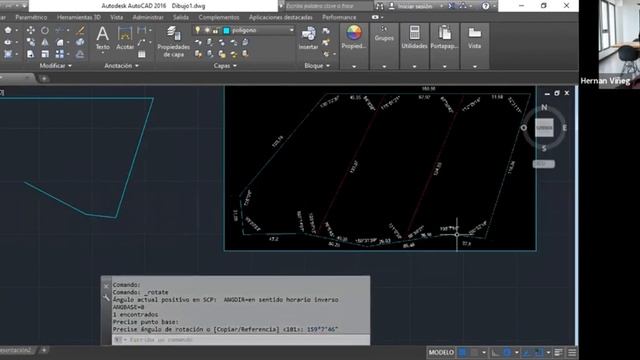The height and width of the screenshot is (360, 640).
Task: Click the Erase tool pencil icon
Action: (x=80, y=30)
